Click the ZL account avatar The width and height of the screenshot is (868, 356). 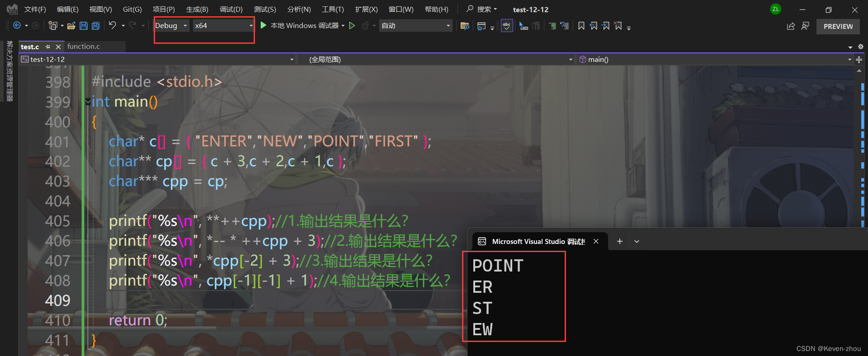776,9
